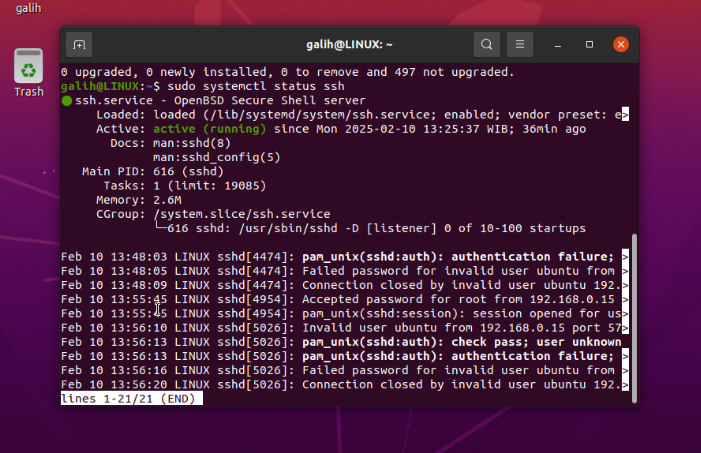Click the galih label on the desktop
The height and width of the screenshot is (453, 701).
pyautogui.click(x=29, y=8)
